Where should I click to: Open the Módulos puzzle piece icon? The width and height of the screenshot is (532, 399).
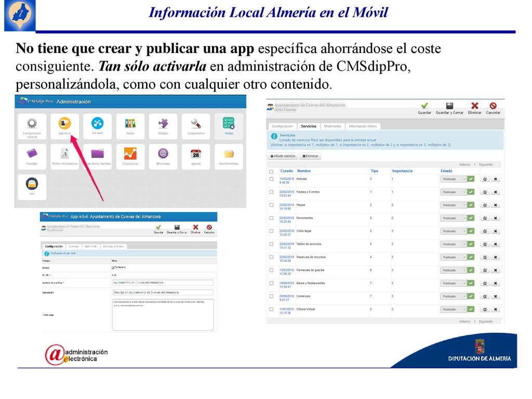click(163, 126)
